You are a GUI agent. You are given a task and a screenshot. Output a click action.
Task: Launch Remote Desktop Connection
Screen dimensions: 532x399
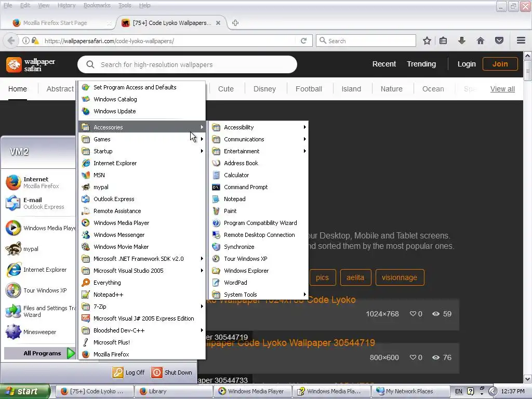click(258, 235)
